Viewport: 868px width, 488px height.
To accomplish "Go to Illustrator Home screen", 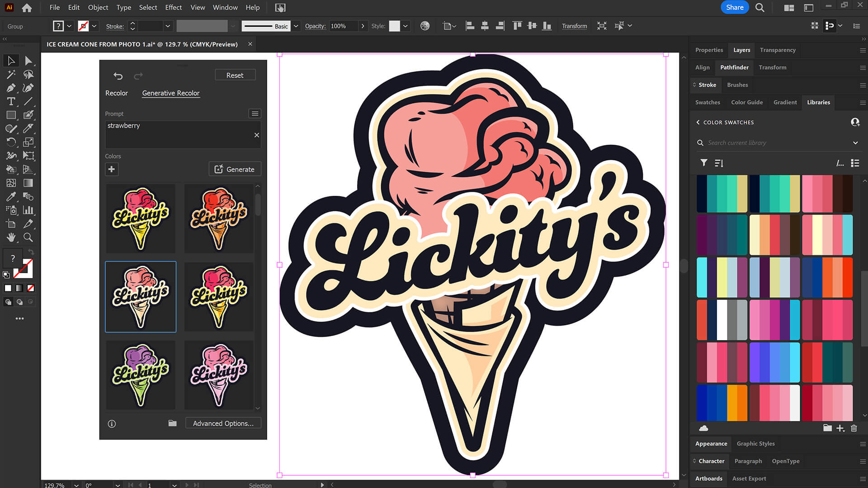I will [27, 8].
